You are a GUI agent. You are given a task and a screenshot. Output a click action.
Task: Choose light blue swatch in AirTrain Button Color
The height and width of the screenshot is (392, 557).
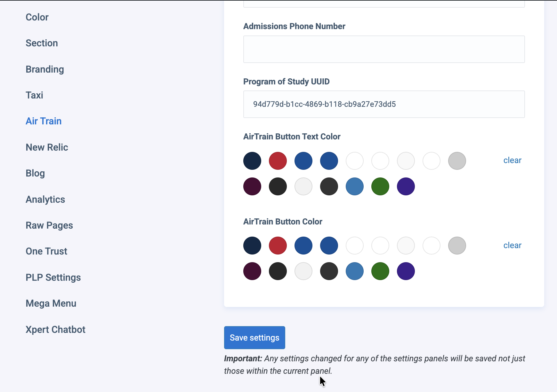click(355, 271)
